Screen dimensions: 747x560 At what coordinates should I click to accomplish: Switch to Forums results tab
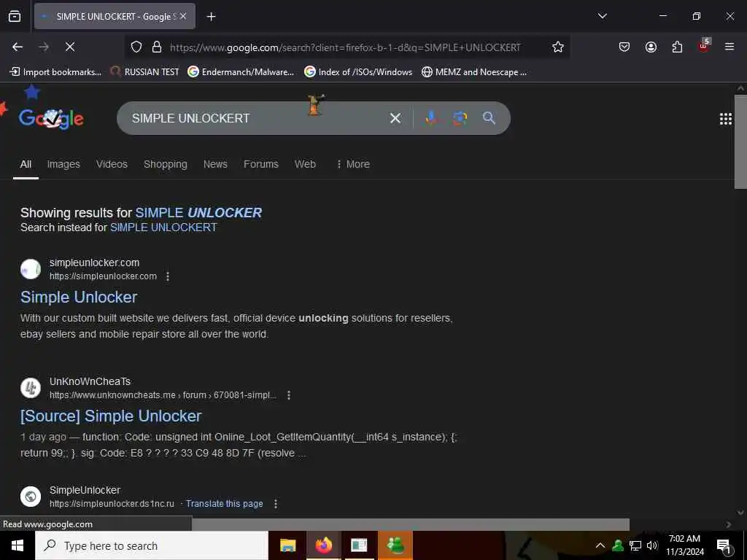coord(261,164)
